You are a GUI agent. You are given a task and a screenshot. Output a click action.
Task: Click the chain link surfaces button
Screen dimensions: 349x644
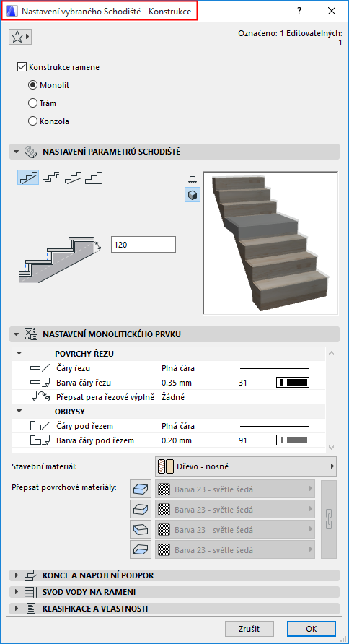pyautogui.click(x=329, y=519)
